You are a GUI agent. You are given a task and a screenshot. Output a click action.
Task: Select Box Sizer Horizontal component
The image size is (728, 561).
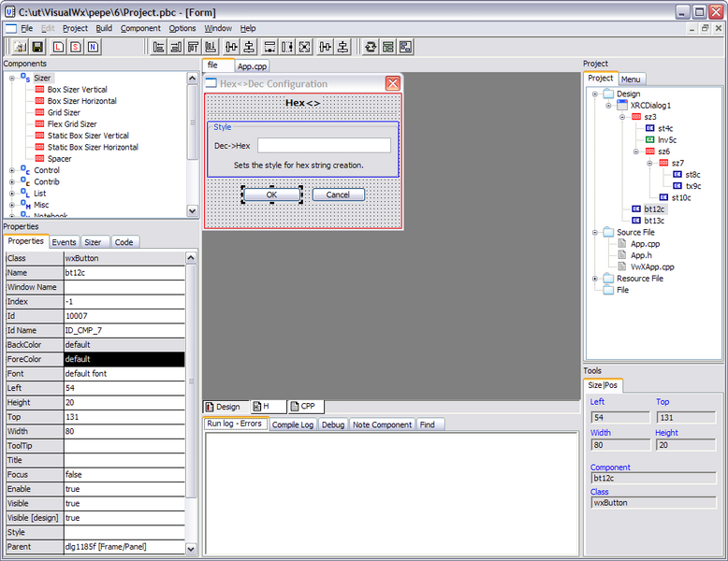81,101
